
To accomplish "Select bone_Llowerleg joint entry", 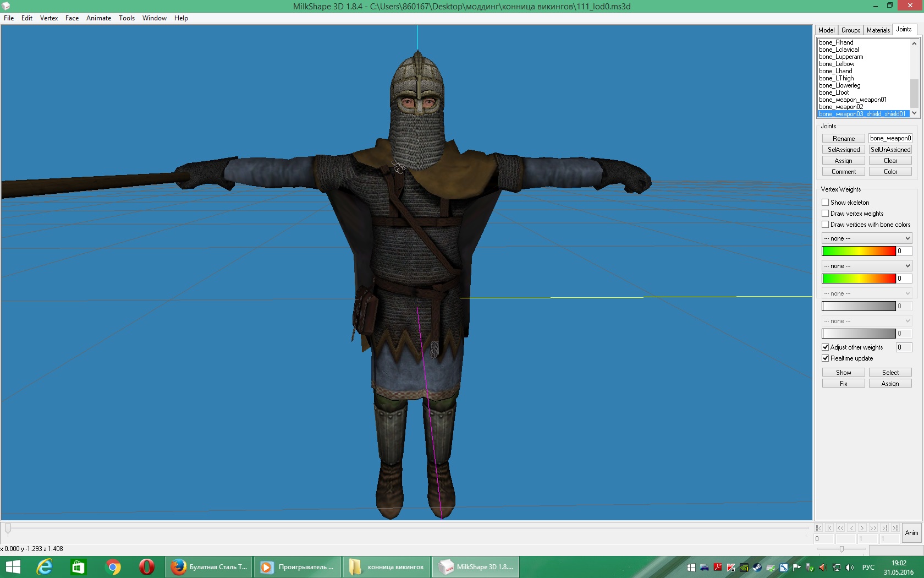I will click(x=864, y=85).
